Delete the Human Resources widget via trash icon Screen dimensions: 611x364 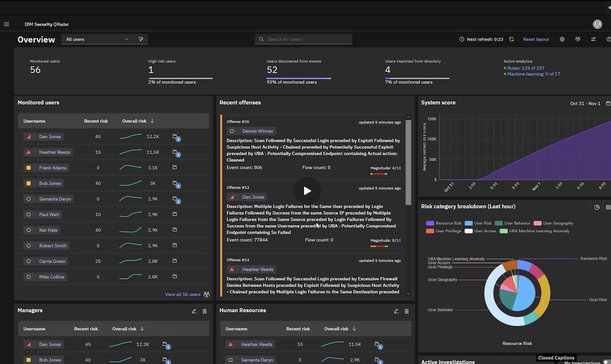pos(406,311)
